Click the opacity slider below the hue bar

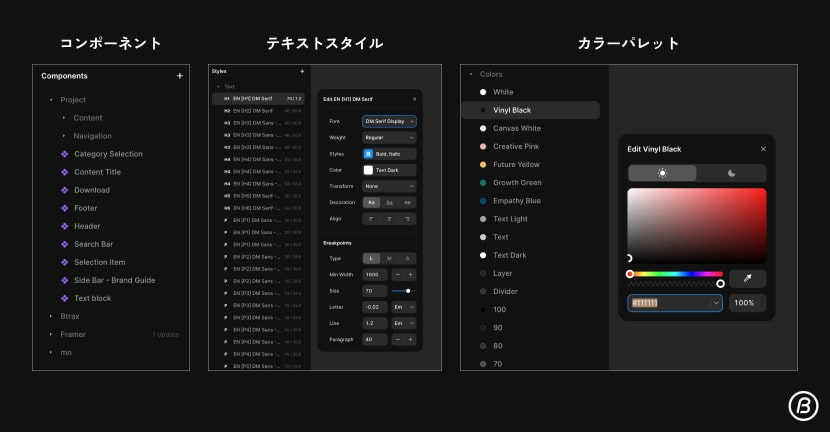[x=675, y=284]
